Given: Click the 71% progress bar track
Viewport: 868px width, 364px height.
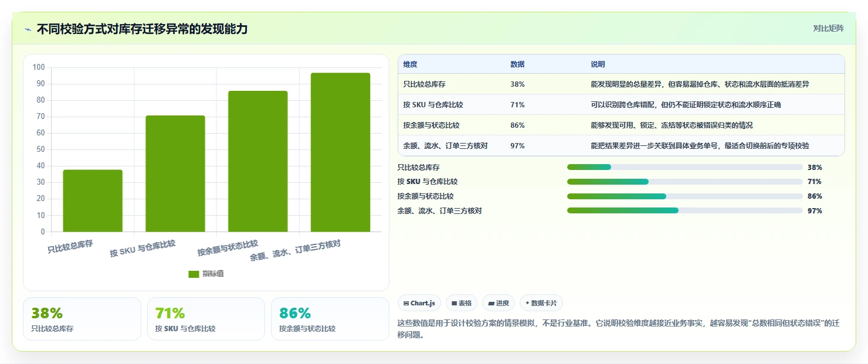Looking at the screenshot, I should 684,182.
